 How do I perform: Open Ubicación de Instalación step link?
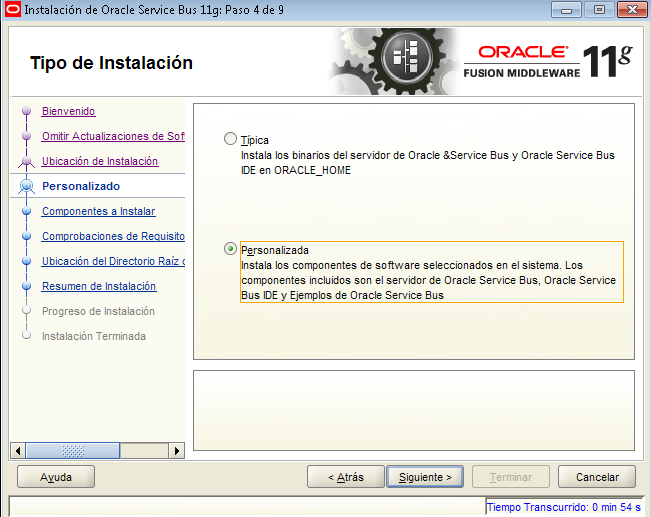pyautogui.click(x=100, y=161)
